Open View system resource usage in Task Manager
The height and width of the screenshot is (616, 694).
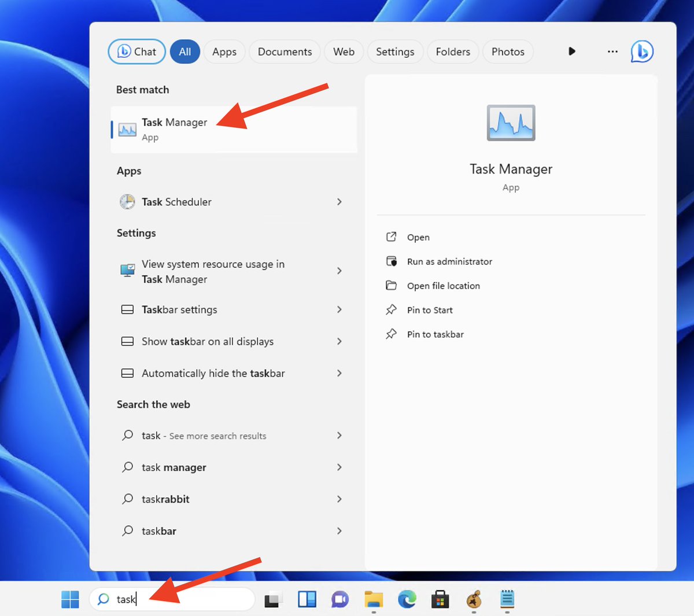(234, 271)
